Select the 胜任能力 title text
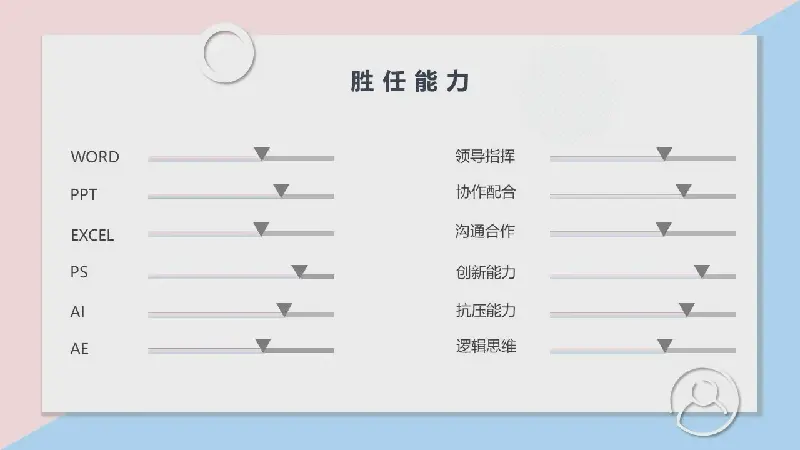800x450 pixels. tap(410, 81)
